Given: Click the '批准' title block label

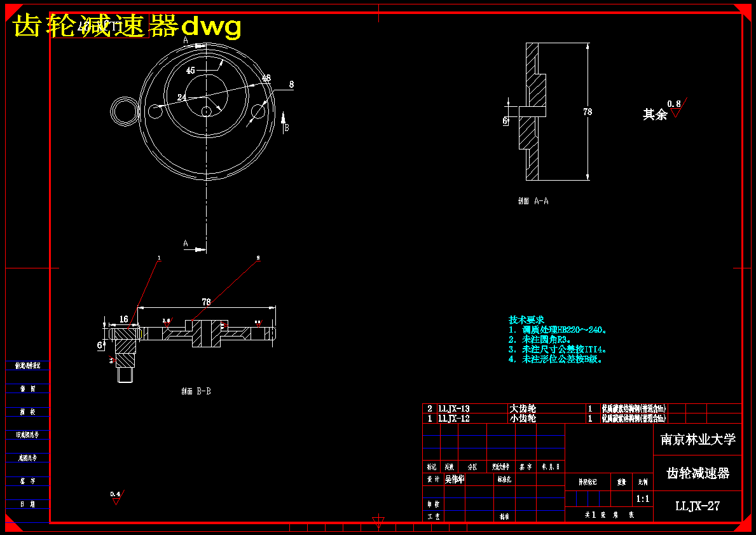Looking at the screenshot, I should [x=504, y=517].
